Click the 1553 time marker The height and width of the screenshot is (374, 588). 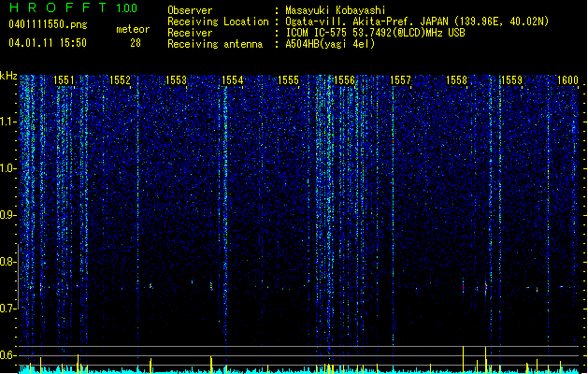pos(176,80)
